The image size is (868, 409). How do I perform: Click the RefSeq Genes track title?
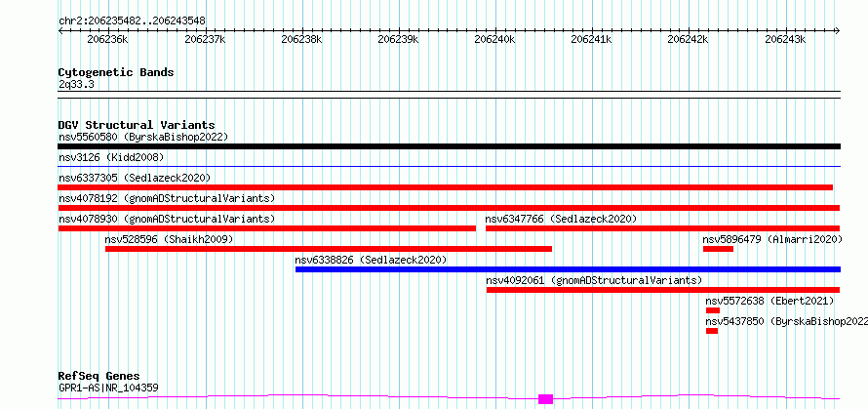tap(99, 377)
